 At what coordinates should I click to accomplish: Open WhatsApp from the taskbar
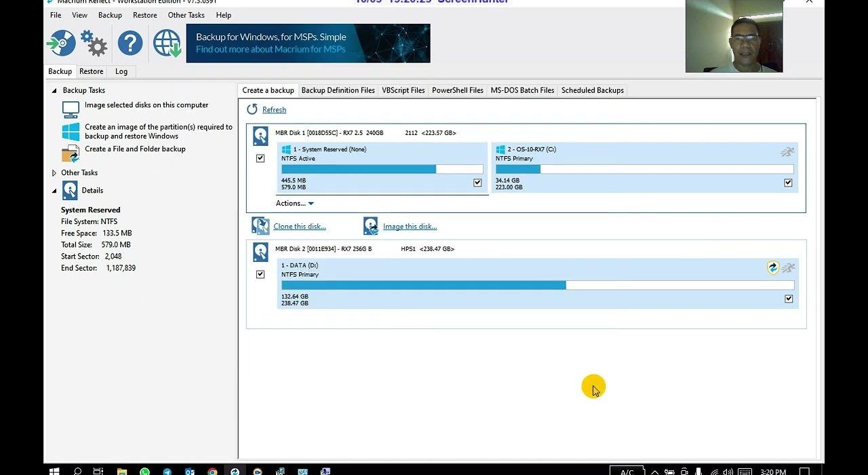(144, 472)
